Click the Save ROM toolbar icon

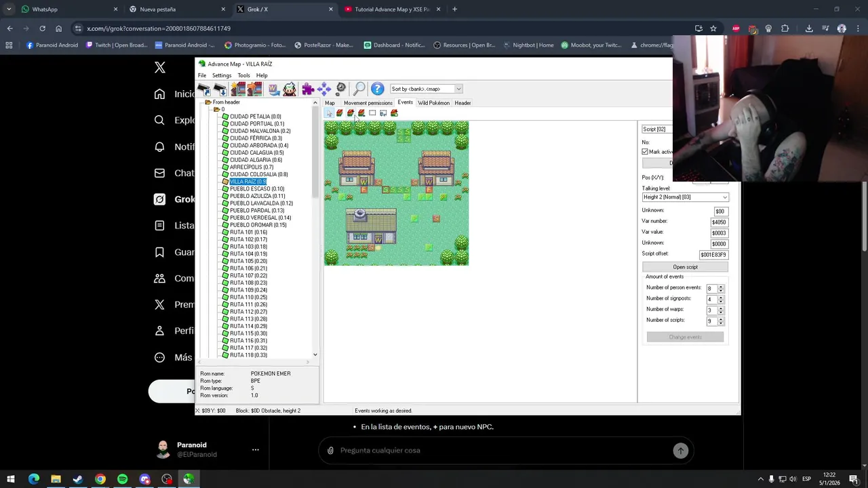220,89
